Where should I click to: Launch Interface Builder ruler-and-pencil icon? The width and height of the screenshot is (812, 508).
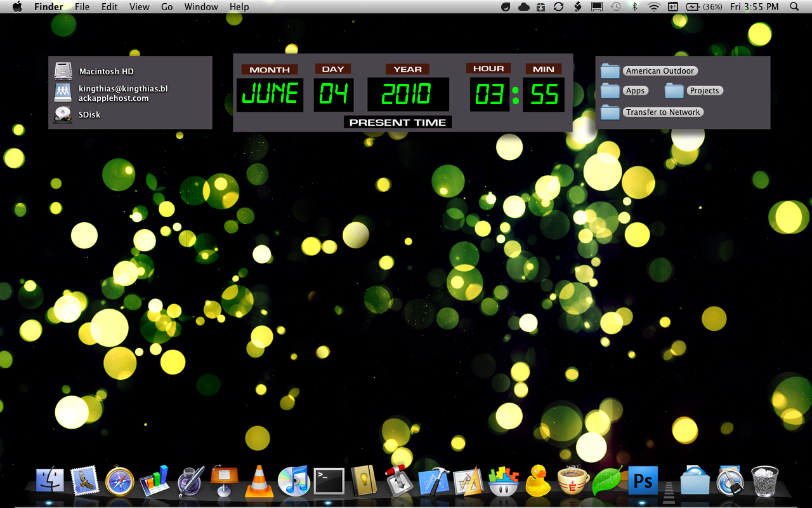[x=469, y=481]
